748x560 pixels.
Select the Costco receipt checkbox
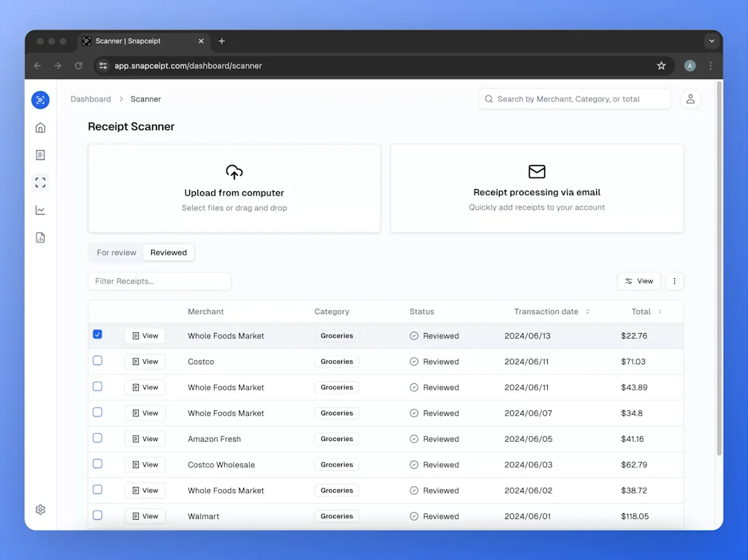click(97, 361)
